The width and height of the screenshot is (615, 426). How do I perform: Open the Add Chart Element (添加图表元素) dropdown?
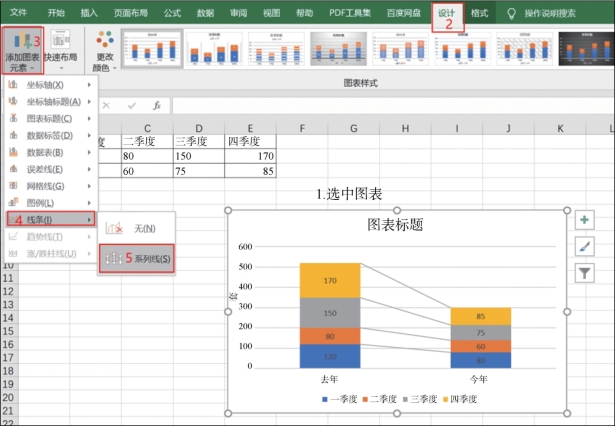[22, 51]
